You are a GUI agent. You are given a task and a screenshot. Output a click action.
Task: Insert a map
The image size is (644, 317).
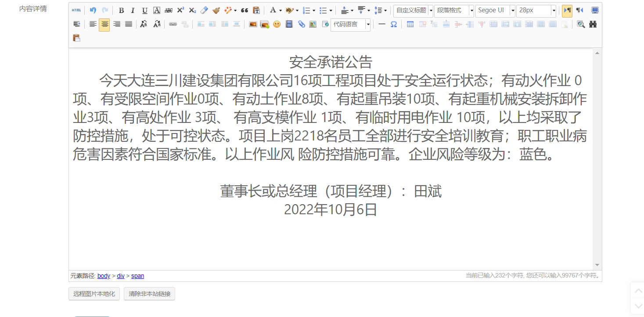pos(313,24)
